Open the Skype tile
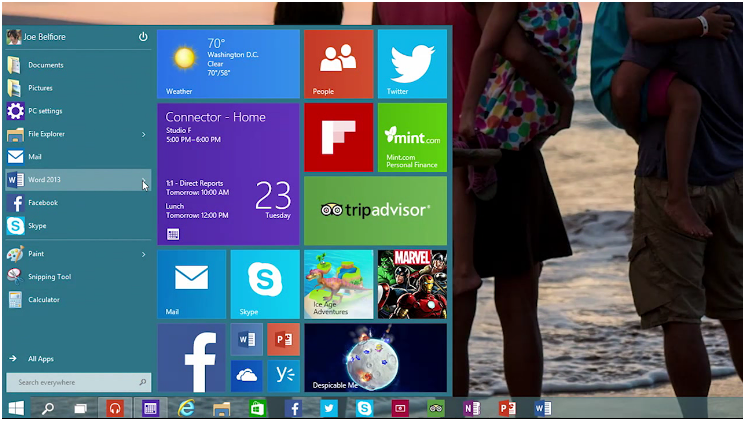 tap(265, 284)
